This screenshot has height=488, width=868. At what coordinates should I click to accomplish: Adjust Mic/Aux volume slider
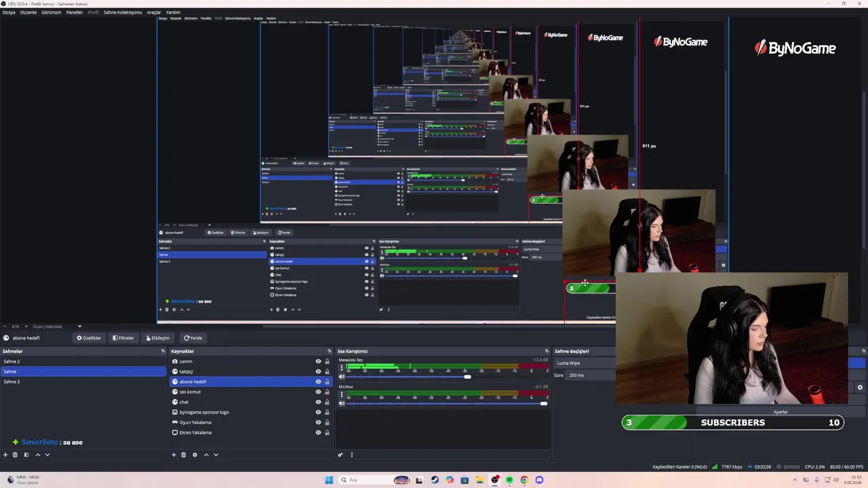click(543, 403)
